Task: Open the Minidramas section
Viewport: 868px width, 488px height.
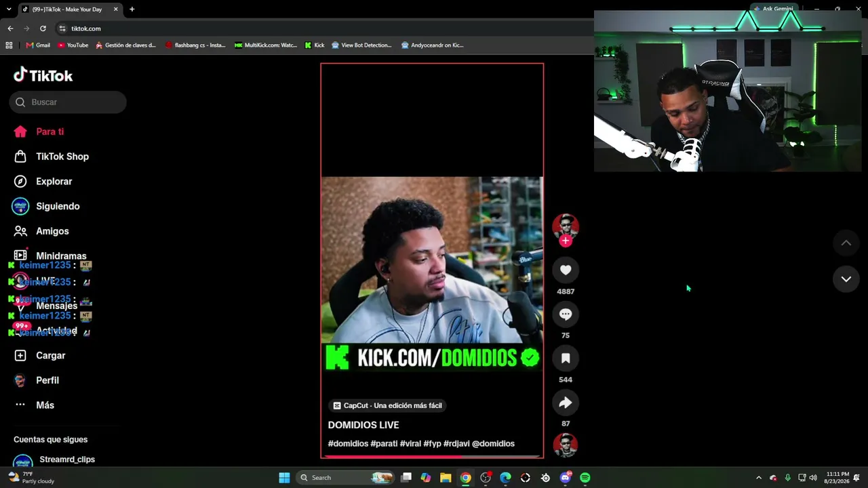Action: coord(61,256)
